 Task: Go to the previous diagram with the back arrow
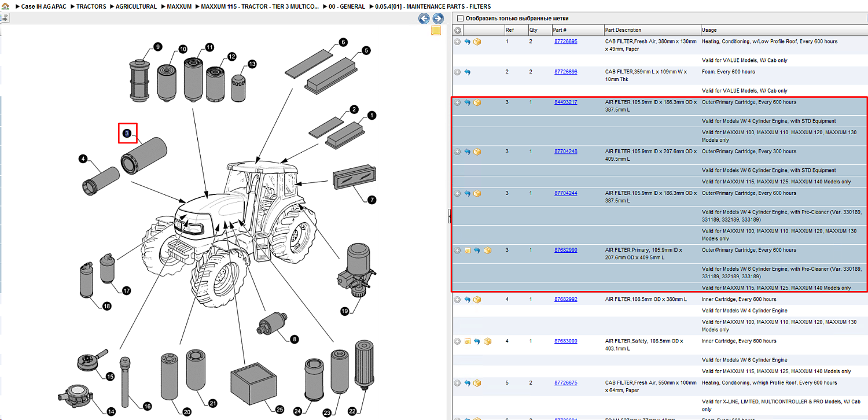point(424,19)
